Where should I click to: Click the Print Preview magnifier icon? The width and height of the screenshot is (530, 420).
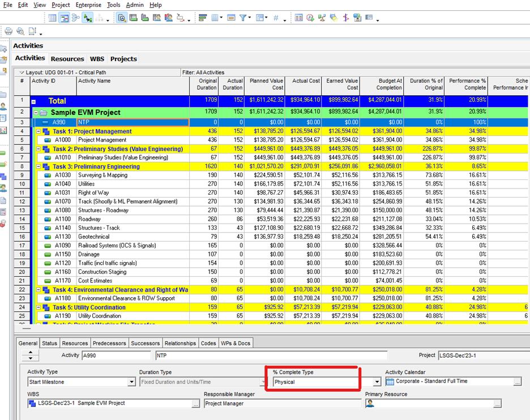(20, 31)
